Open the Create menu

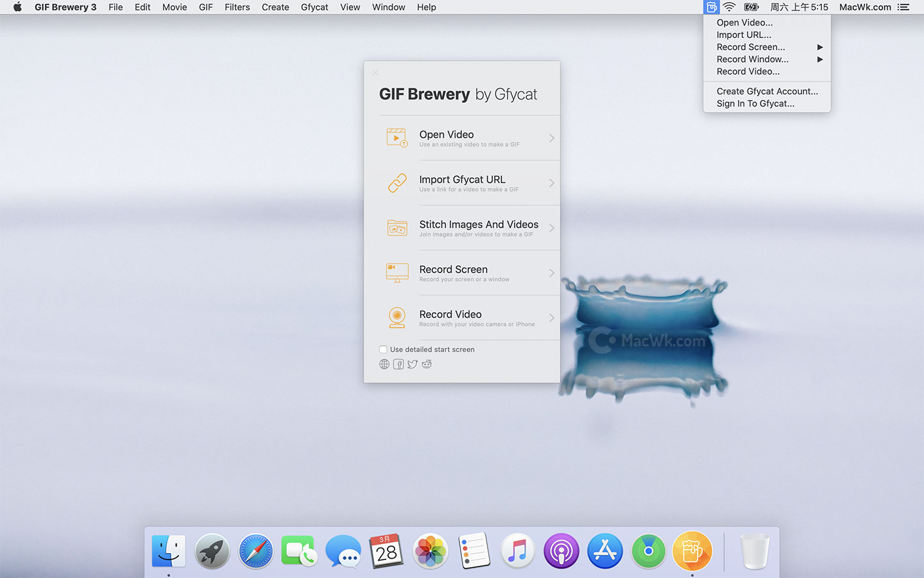point(275,7)
